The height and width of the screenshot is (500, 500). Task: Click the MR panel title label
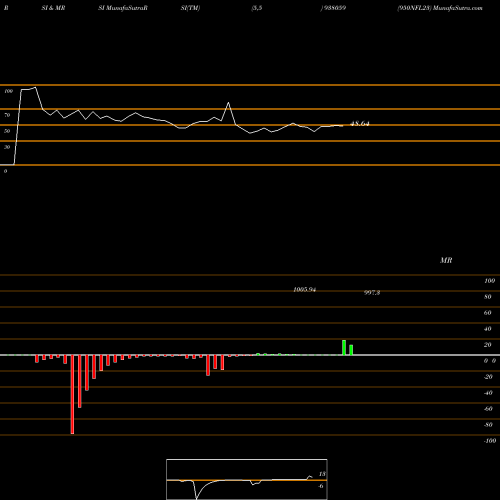click(x=446, y=260)
